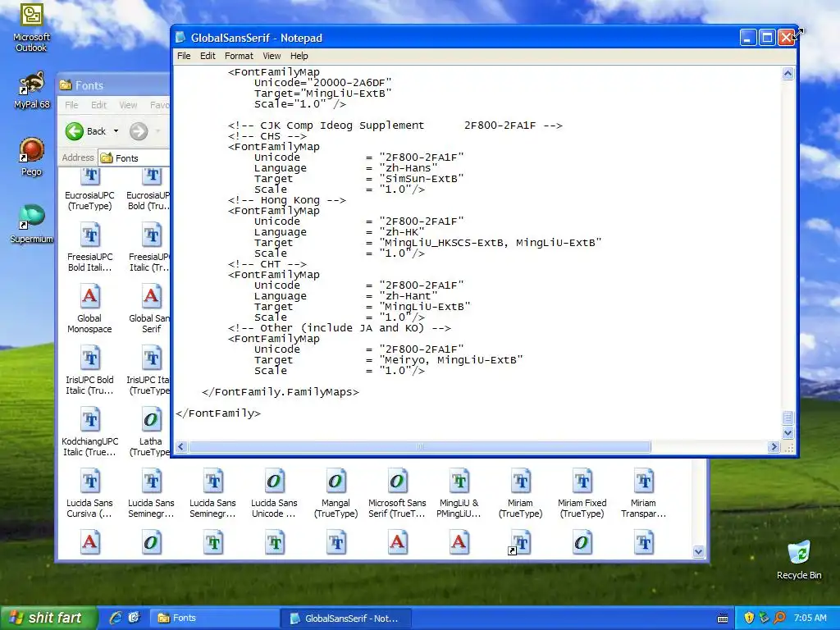The width and height of the screenshot is (840, 630).
Task: Click the "Meiryo, MingLiU-ExtB" target value
Action: pos(451,360)
